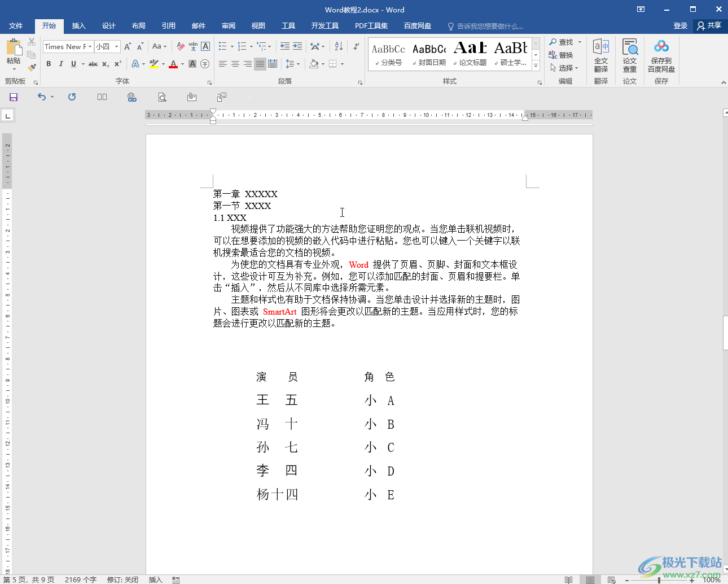Open the font size dropdown
This screenshot has height=584, width=728.
[x=117, y=46]
